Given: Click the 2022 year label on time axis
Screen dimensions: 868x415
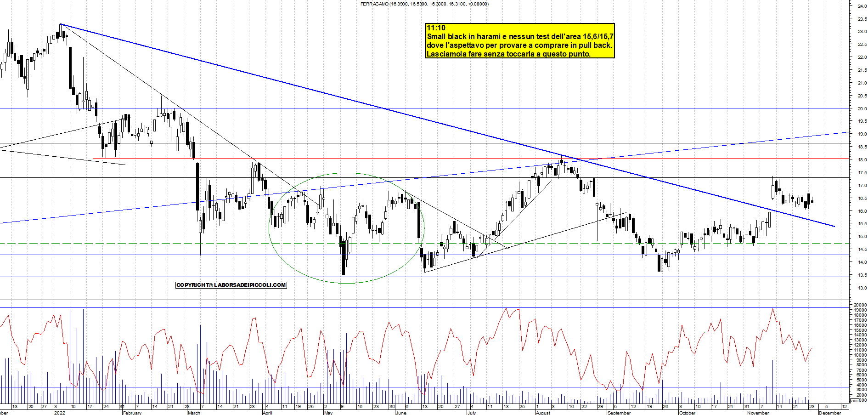Looking at the screenshot, I should click(x=60, y=413).
